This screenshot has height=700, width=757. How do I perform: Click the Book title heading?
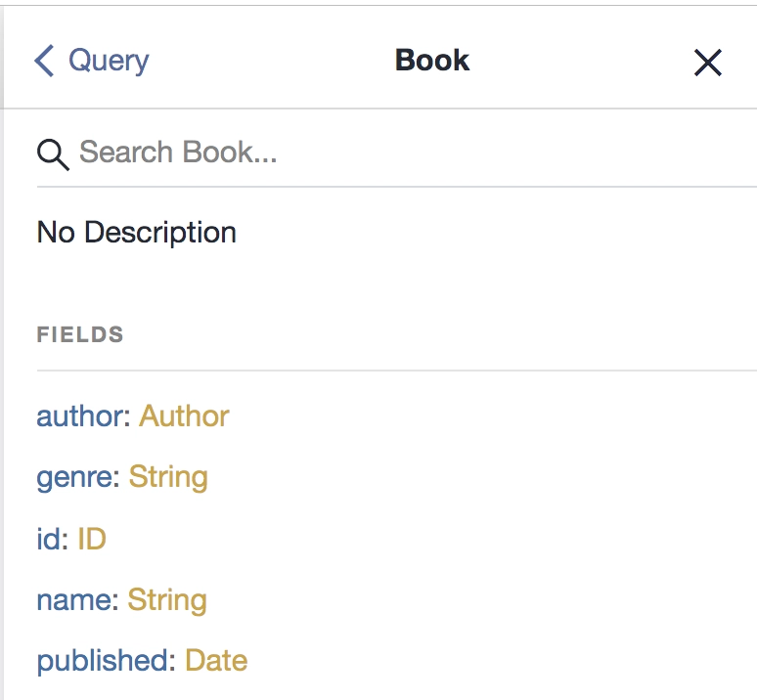tap(432, 61)
